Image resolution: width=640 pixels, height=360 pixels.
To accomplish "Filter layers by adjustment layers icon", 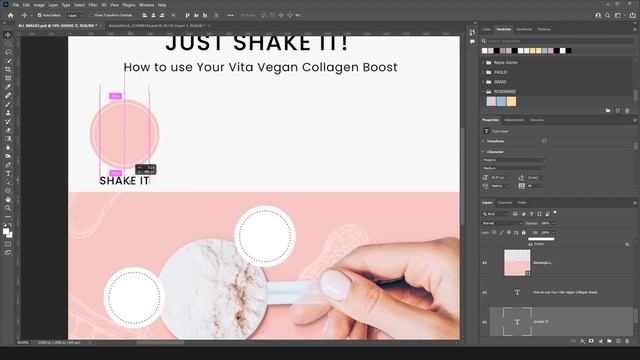I will pos(523,213).
